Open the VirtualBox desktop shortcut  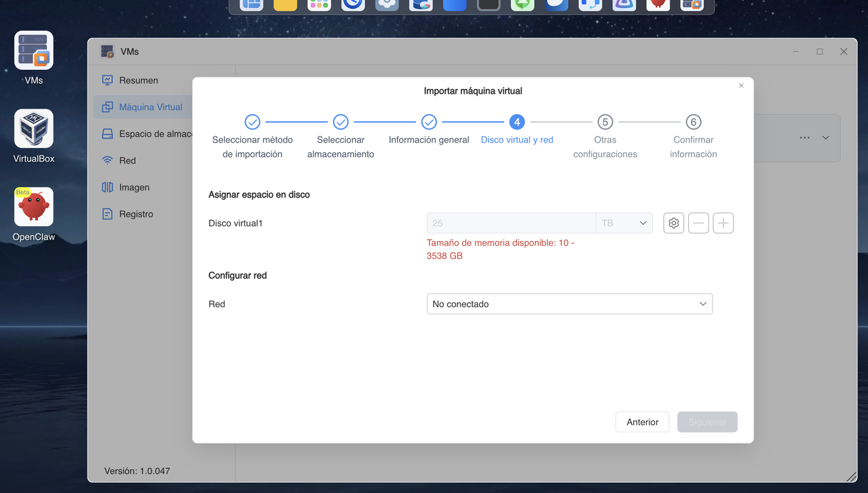34,129
